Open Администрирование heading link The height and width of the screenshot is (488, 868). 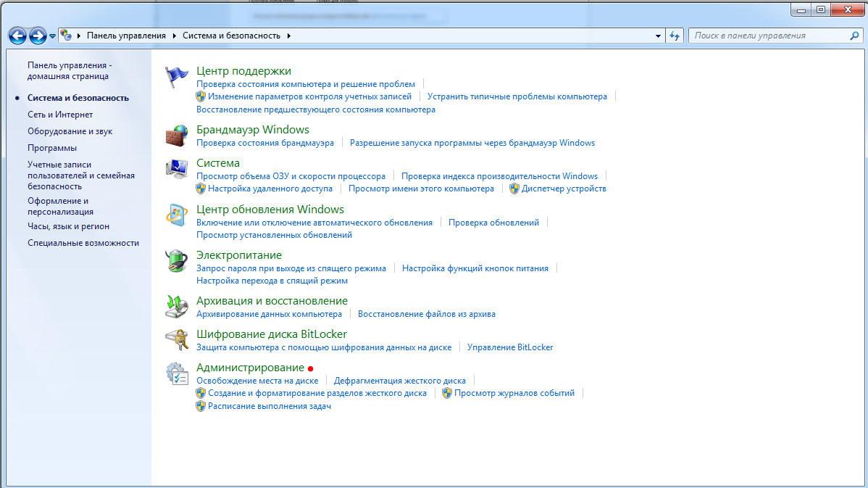(250, 368)
